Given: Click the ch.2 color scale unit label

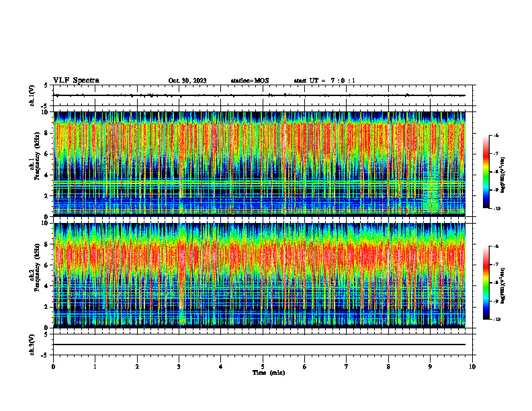Looking at the screenshot, I should click(503, 285).
